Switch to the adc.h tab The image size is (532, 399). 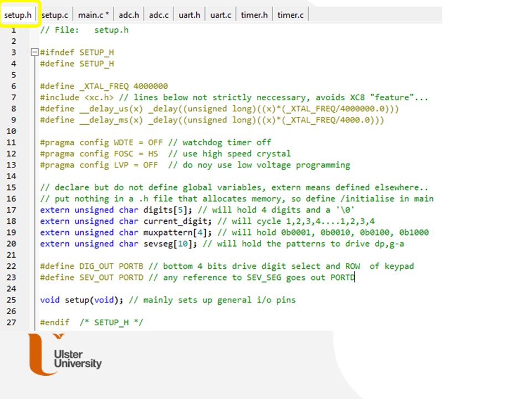click(x=129, y=15)
